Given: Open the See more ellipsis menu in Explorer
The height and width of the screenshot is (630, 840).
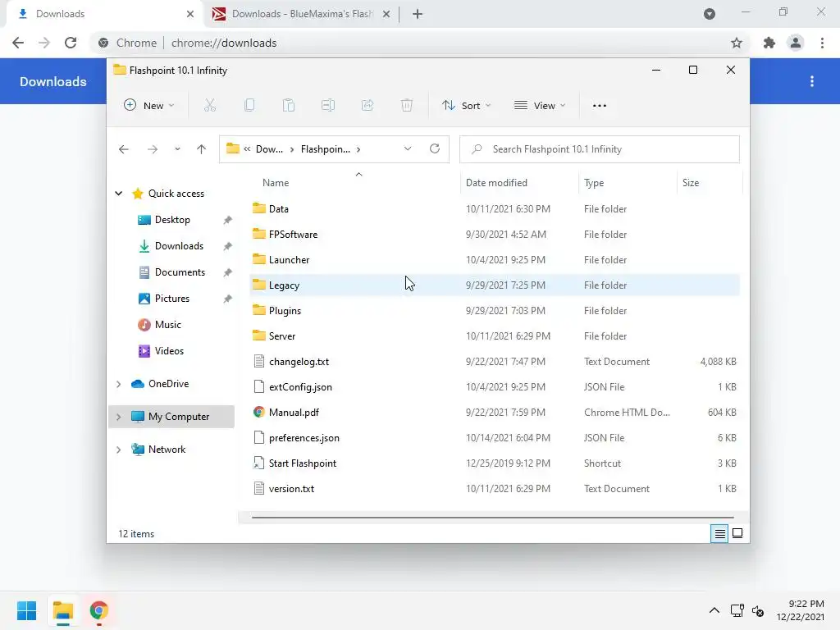Looking at the screenshot, I should point(600,106).
